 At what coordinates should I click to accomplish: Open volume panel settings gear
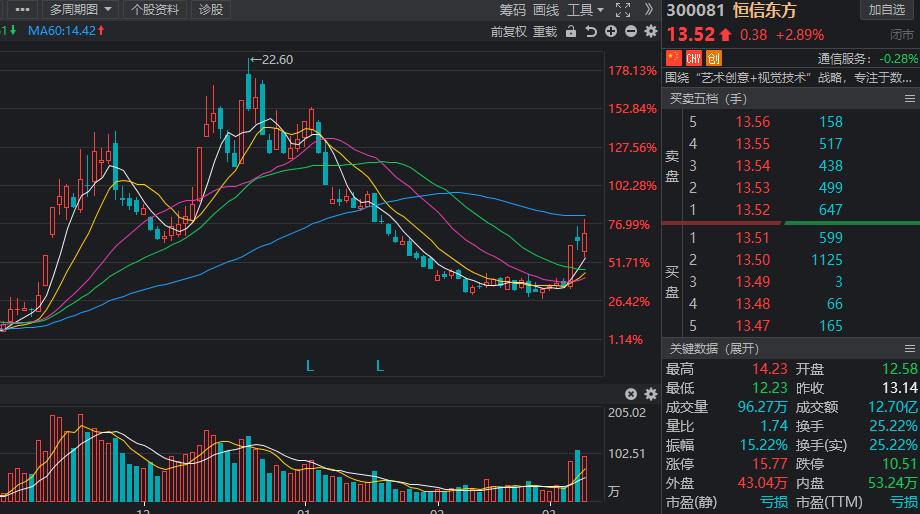(x=649, y=394)
